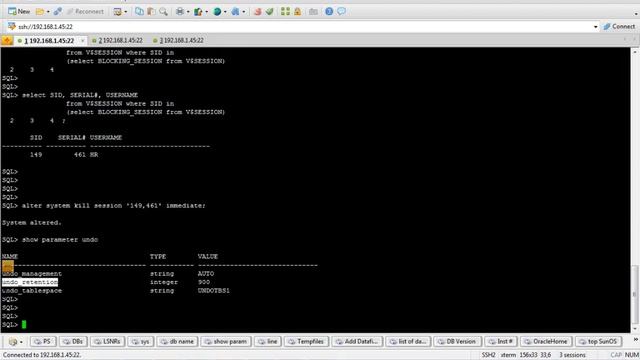Open the color scheme dropdown arrow

(206, 12)
